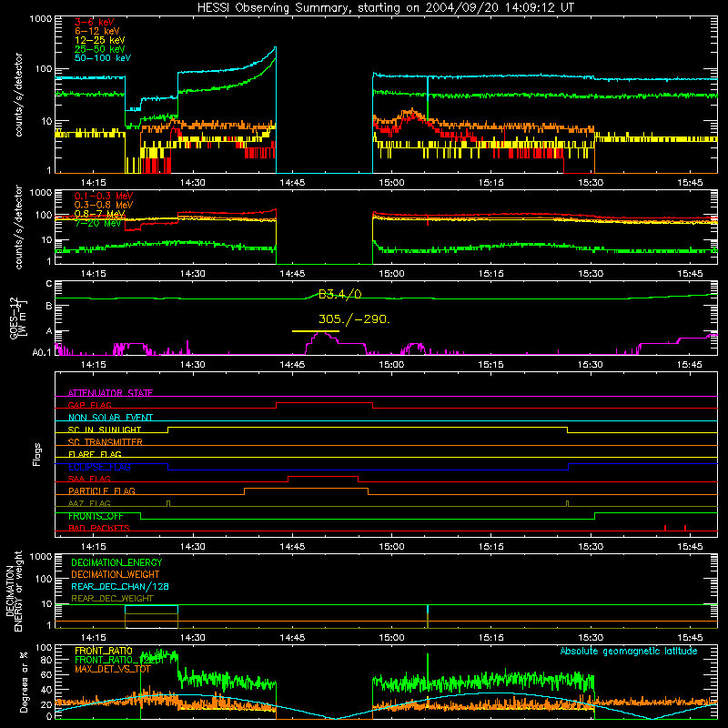This screenshot has height=728, width=728.
Task: Select the 50-100 keV legend label
Action: tap(103, 58)
